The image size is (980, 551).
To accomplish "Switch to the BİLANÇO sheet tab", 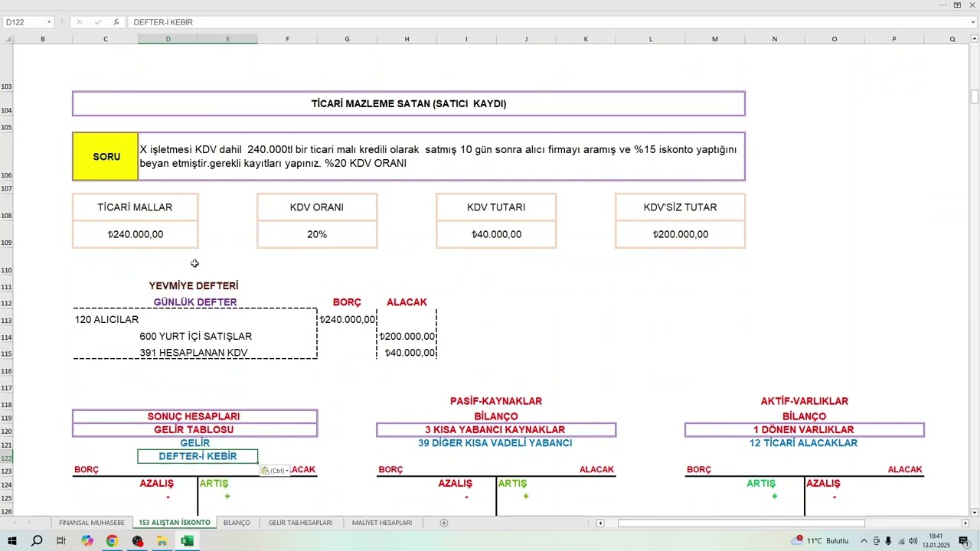I will coord(237,523).
